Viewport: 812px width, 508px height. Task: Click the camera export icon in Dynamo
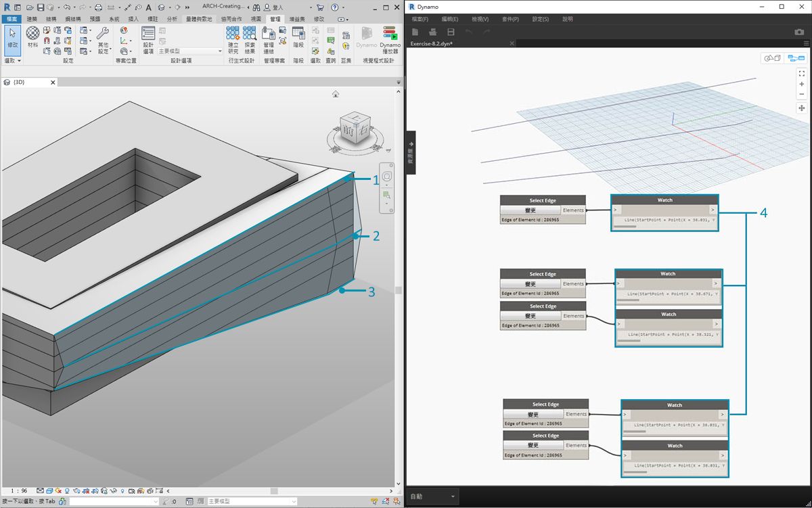[799, 32]
